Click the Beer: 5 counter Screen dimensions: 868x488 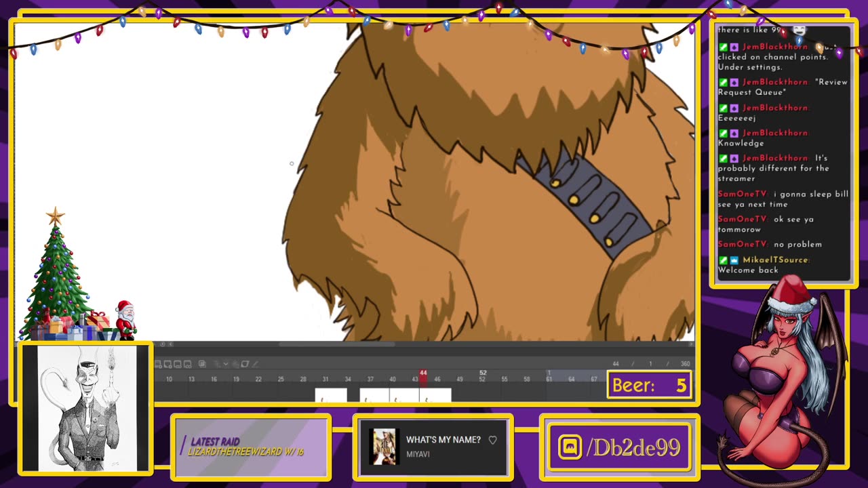649,386
